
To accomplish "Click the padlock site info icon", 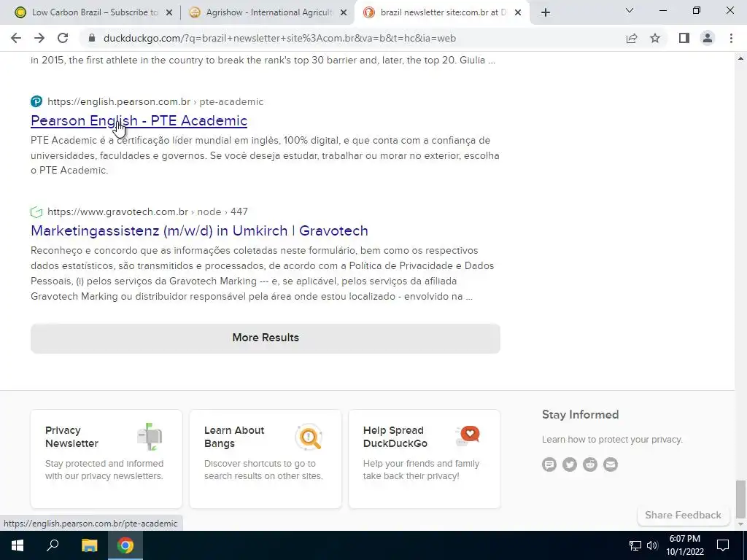I will pyautogui.click(x=92, y=38).
